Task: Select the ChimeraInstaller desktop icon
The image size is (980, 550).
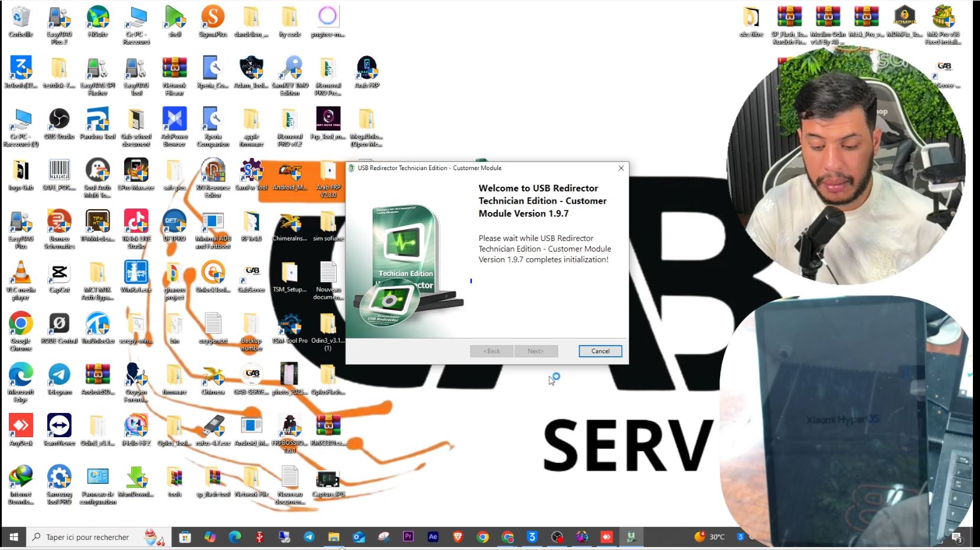Action: [x=289, y=226]
